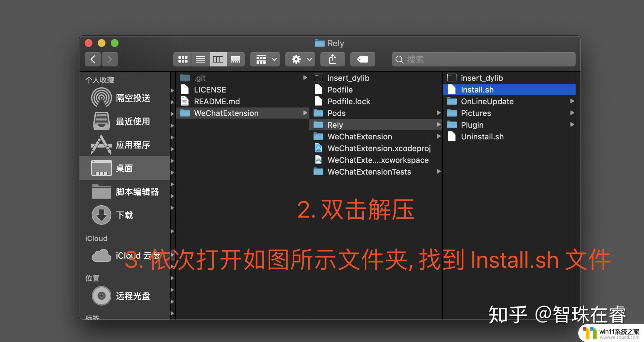
Task: Click the Share toolbar button
Action: [332, 59]
